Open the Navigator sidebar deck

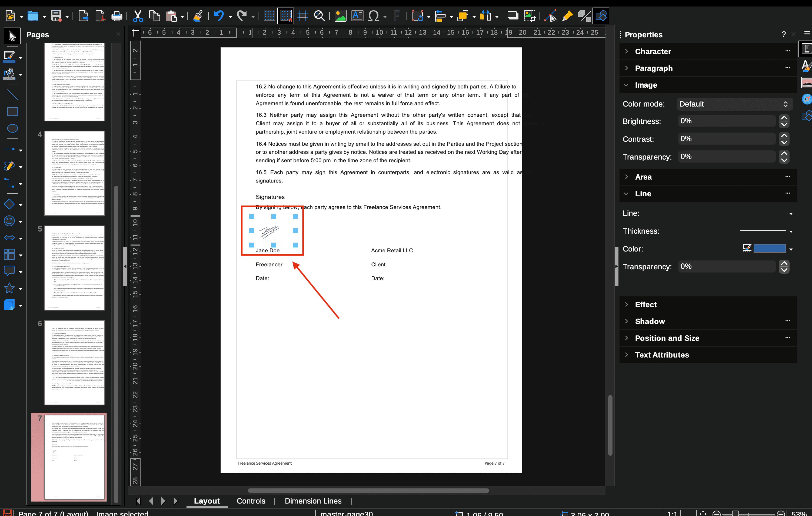[x=806, y=99]
